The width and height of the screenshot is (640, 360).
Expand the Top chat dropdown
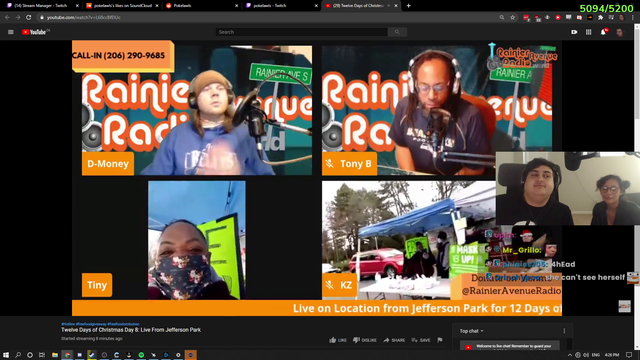click(471, 331)
